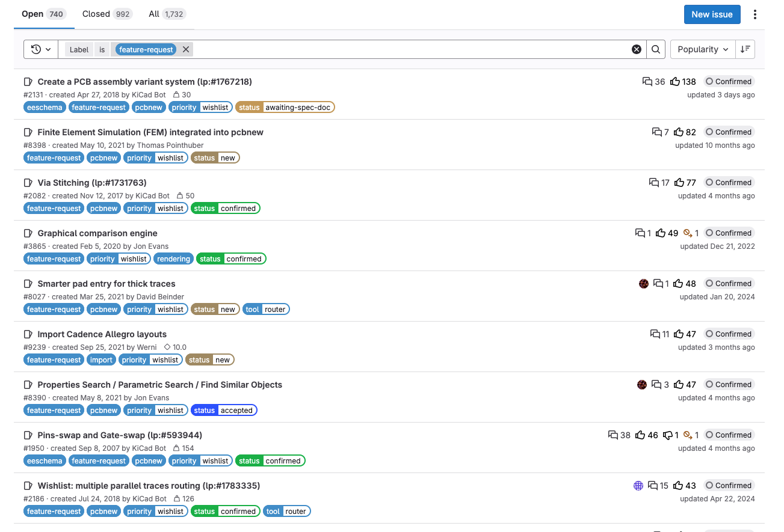Click issue type icon beside Via Stitching title
Viewport: 784px width, 532px height.
(x=28, y=183)
